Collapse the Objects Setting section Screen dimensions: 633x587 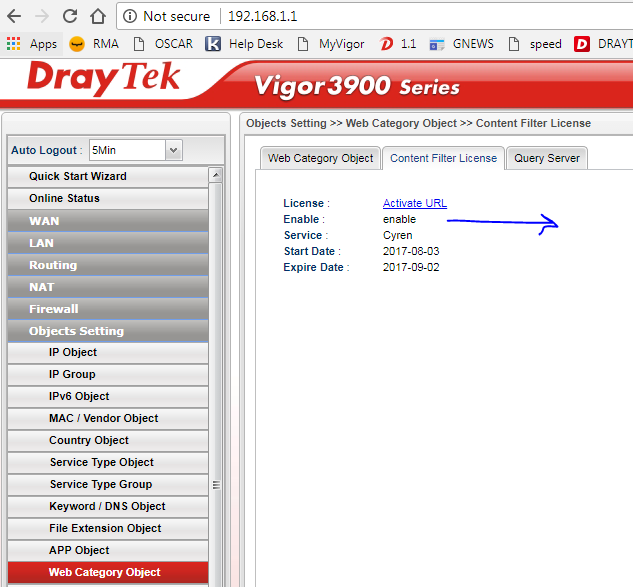point(108,331)
